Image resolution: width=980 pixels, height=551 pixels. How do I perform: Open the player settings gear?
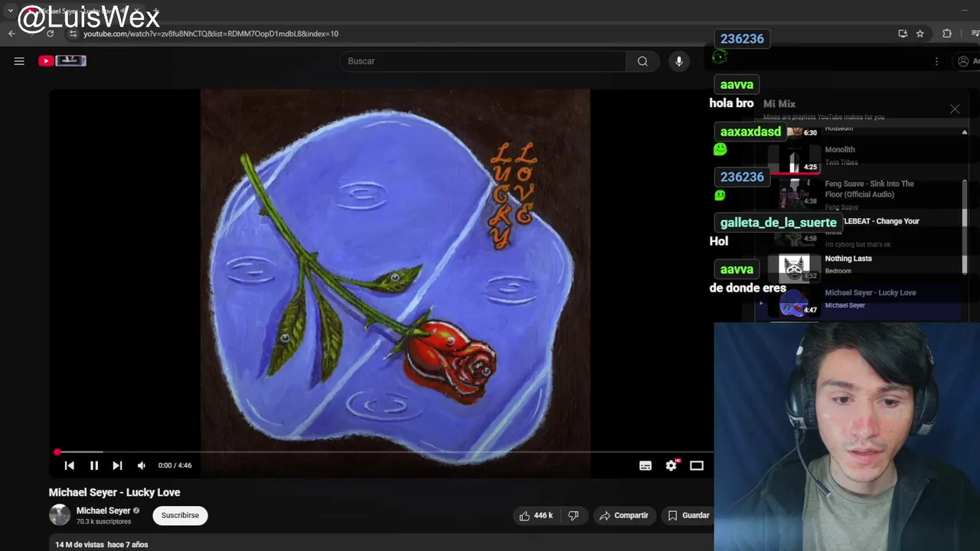coord(671,465)
